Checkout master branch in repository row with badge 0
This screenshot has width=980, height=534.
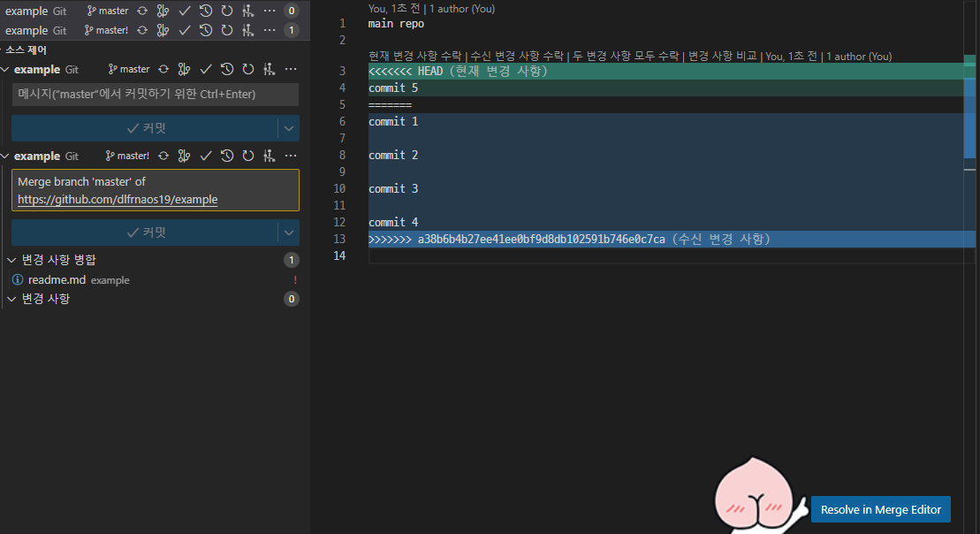(x=108, y=11)
